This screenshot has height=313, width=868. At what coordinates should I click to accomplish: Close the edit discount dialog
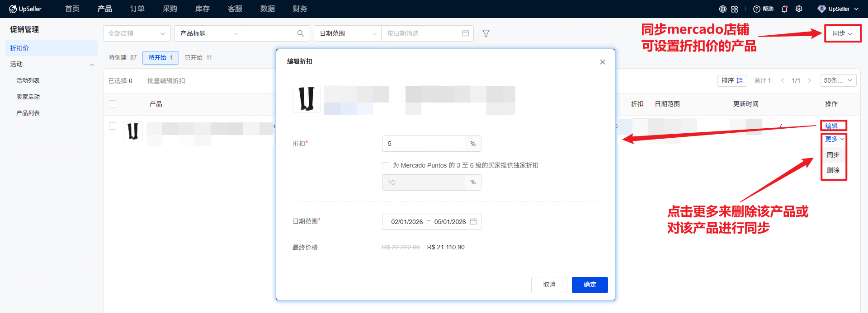tap(602, 62)
